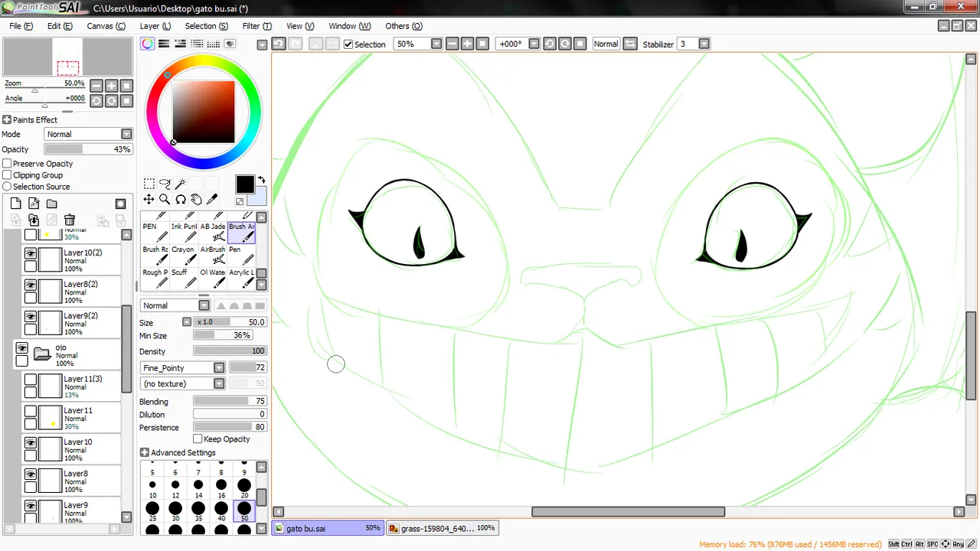The height and width of the screenshot is (551, 980).
Task: Adjust the brush Density slider
Action: (x=229, y=351)
